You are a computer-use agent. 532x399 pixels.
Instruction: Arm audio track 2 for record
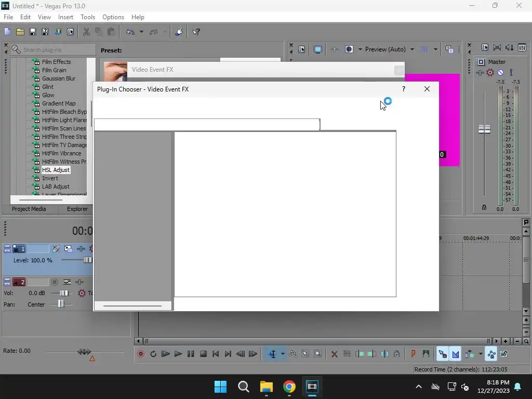point(54,282)
